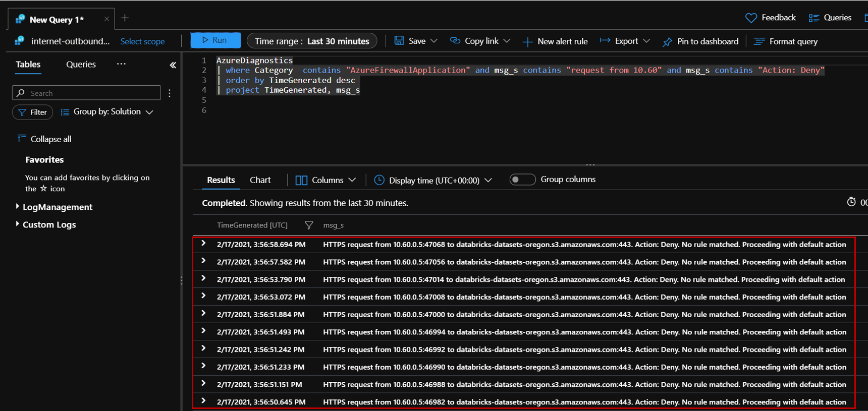The image size is (868, 411).
Task: Expand the Copy link dropdown arrow
Action: pyautogui.click(x=507, y=41)
